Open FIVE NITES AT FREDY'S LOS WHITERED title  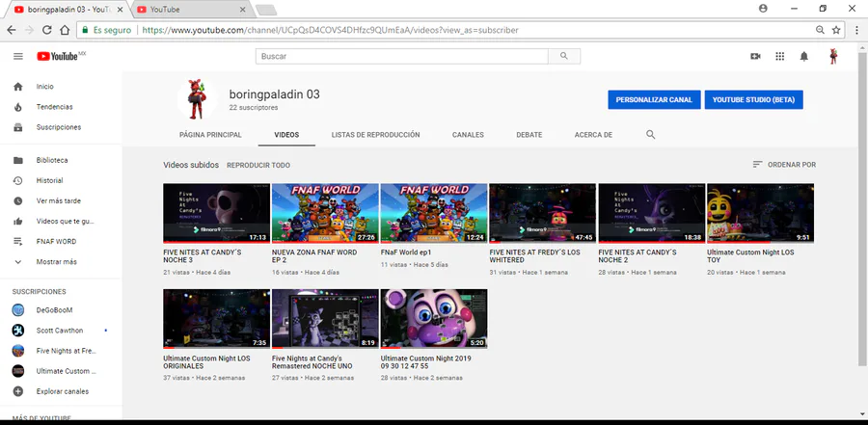coord(534,255)
